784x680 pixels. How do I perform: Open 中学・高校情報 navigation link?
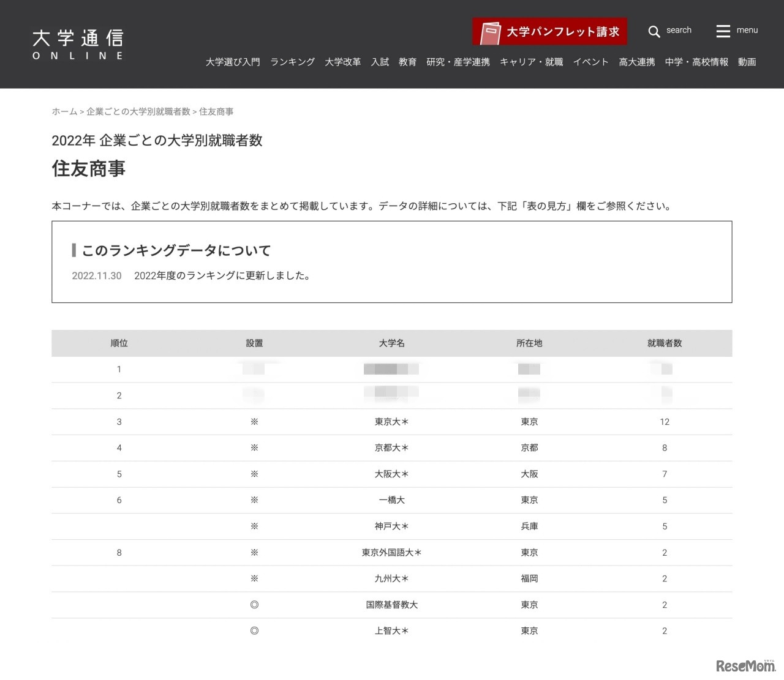[x=698, y=62]
